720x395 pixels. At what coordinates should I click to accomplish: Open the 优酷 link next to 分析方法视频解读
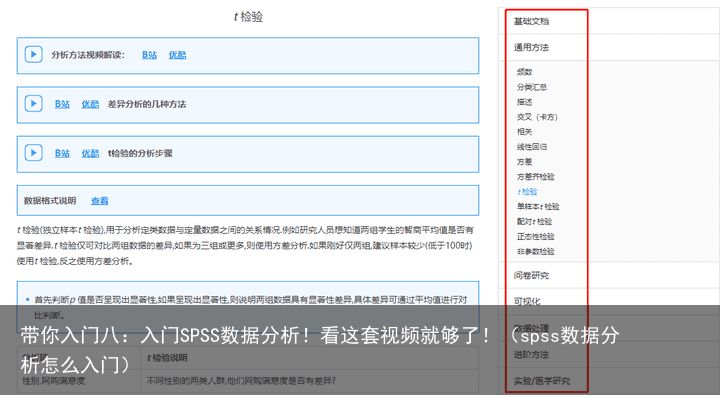pyautogui.click(x=177, y=55)
